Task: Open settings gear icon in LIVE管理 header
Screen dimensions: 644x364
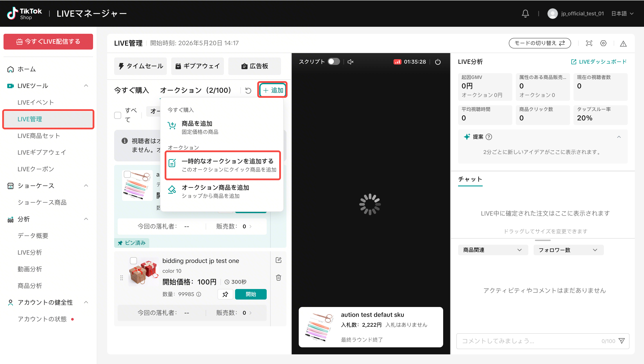Action: [x=603, y=43]
